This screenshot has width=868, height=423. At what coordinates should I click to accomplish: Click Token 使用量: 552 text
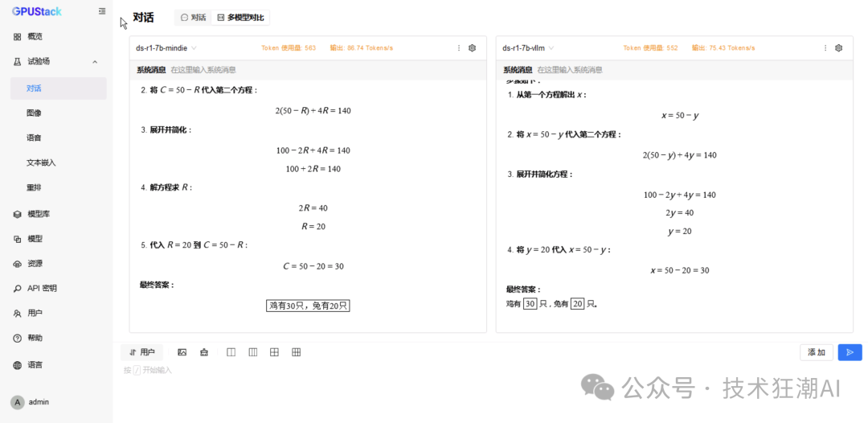coord(650,48)
